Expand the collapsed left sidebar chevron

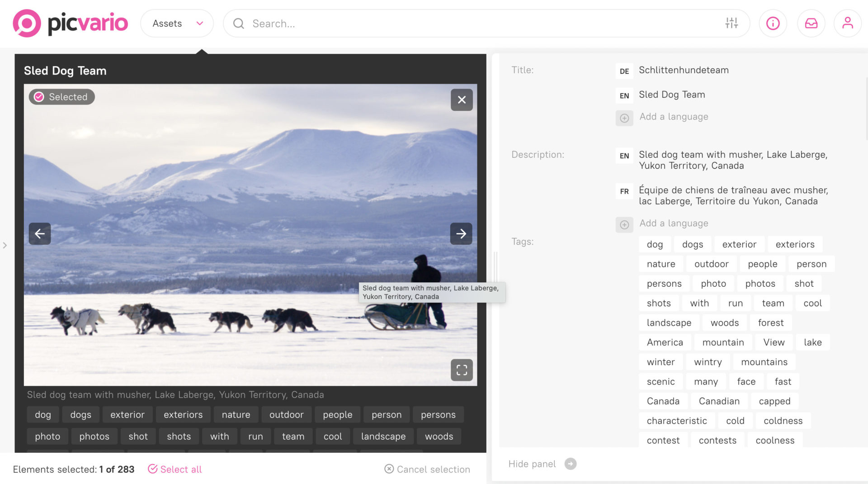[5, 246]
